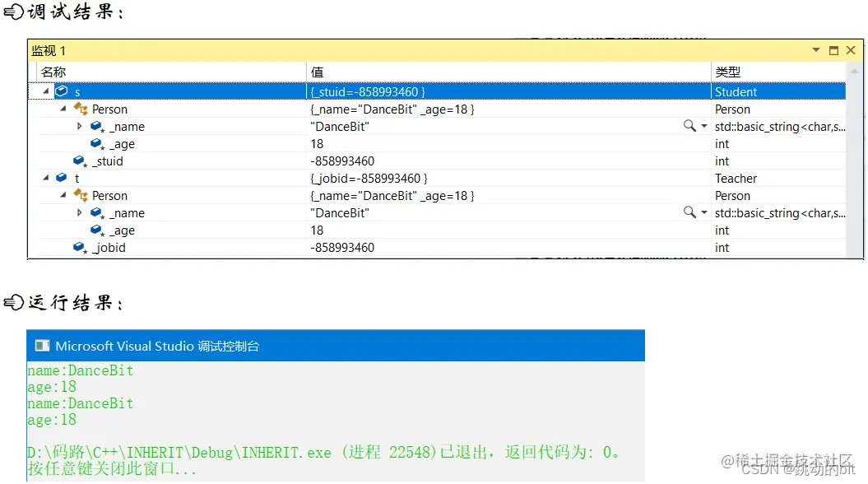The image size is (868, 484).
Task: Click the _stuid field icon
Action: (x=81, y=161)
